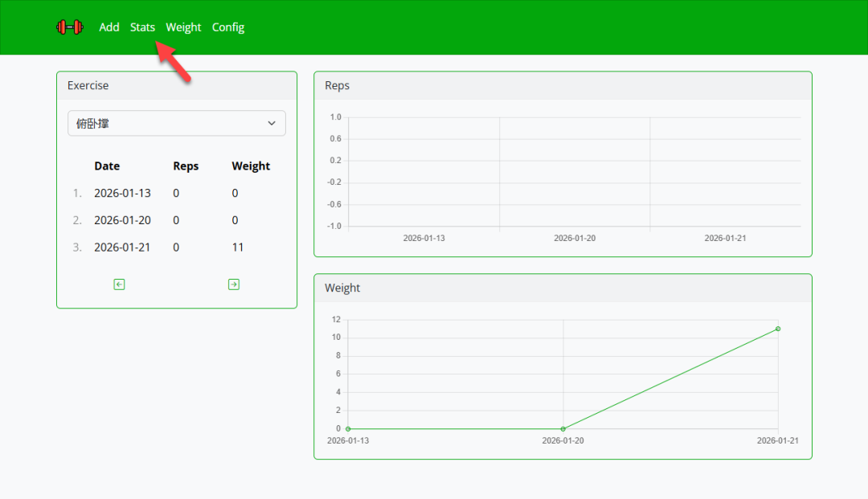
Task: Click the Reps chart panel title
Action: 338,85
